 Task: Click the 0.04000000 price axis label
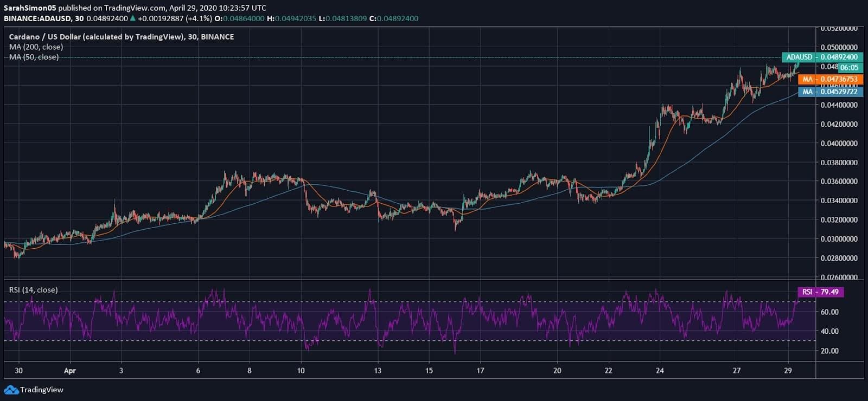tap(839, 143)
